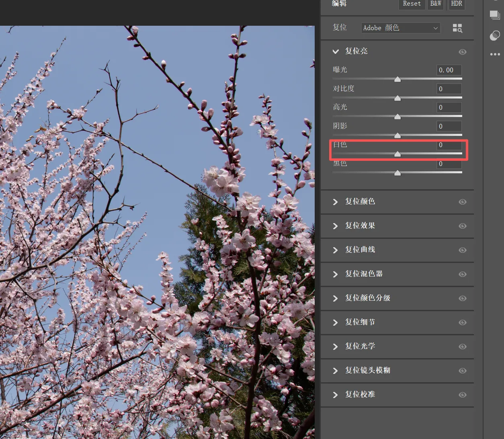Switch to B&W mode
The image size is (504, 439).
tap(436, 4)
